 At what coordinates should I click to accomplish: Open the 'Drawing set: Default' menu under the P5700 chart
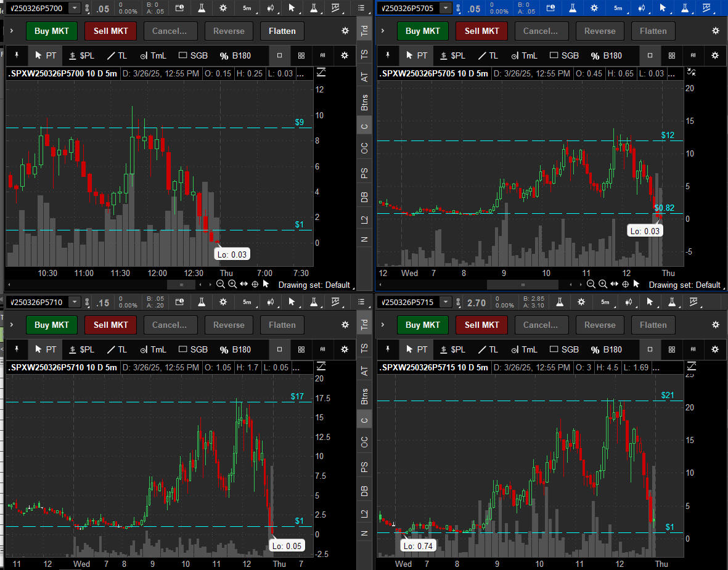(314, 285)
